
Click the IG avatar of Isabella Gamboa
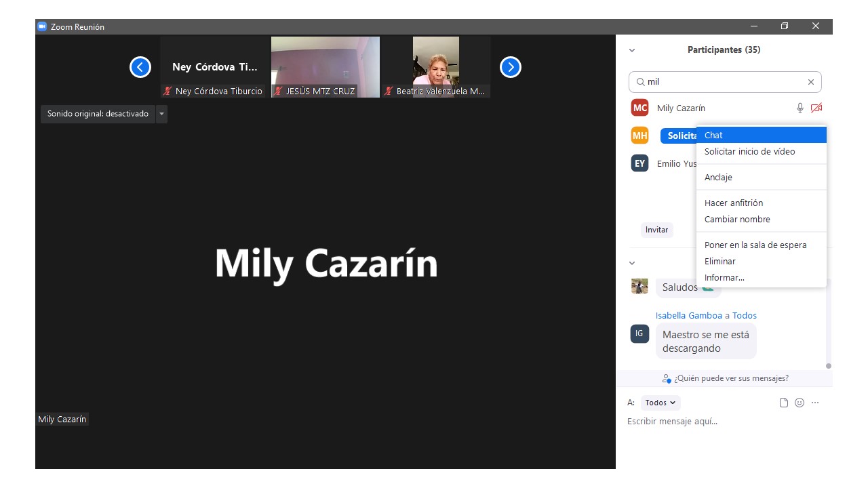(x=639, y=333)
